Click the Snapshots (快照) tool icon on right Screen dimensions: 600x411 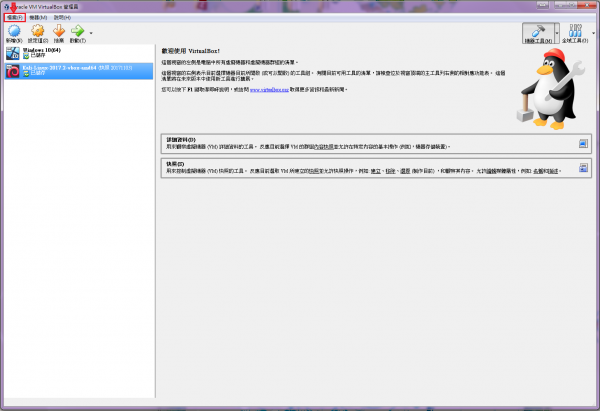(583, 167)
